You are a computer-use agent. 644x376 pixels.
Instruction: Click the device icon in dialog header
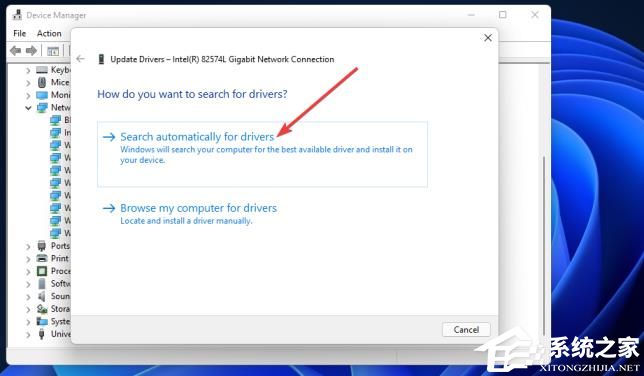click(x=101, y=59)
